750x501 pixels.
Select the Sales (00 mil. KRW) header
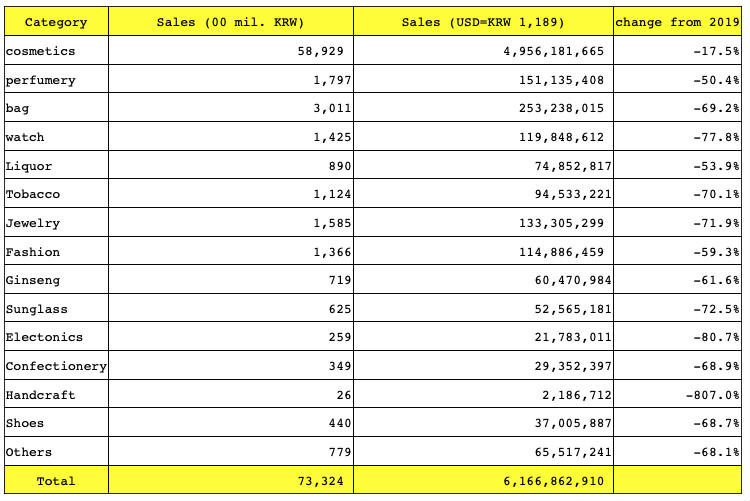tap(230, 22)
